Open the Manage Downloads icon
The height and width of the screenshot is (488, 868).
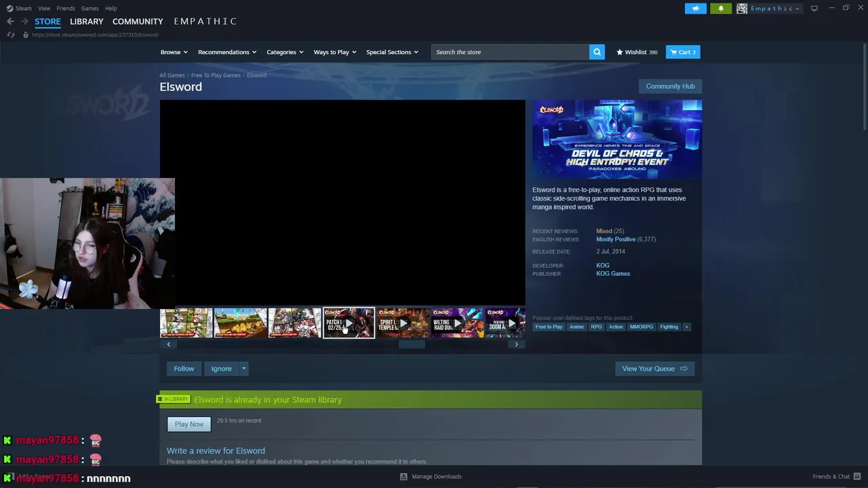(403, 476)
